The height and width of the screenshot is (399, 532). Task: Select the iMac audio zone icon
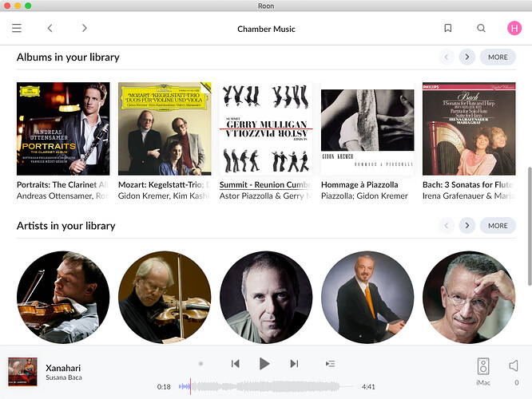483,366
